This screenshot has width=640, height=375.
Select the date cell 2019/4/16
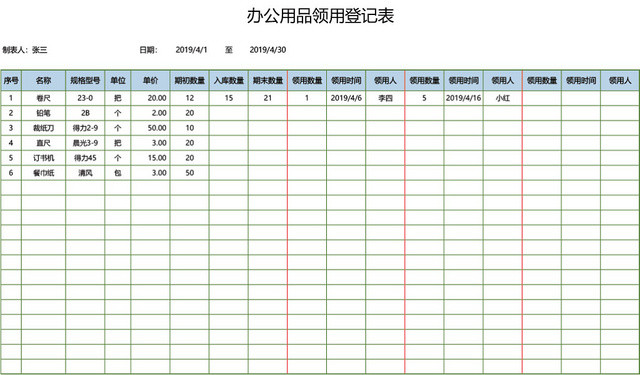(x=463, y=98)
